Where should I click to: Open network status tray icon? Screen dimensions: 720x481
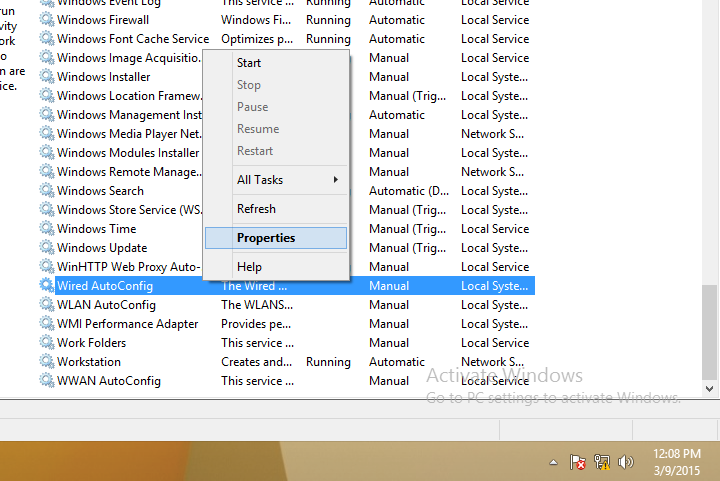(x=602, y=462)
